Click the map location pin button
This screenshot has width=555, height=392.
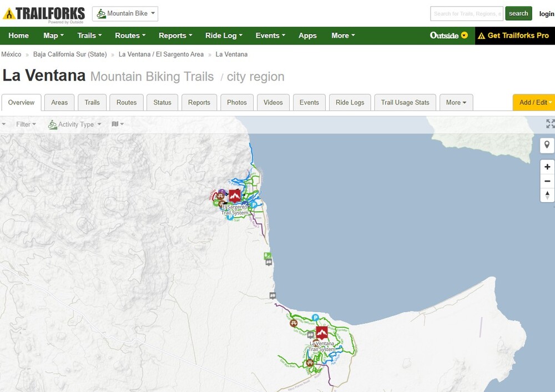[547, 145]
